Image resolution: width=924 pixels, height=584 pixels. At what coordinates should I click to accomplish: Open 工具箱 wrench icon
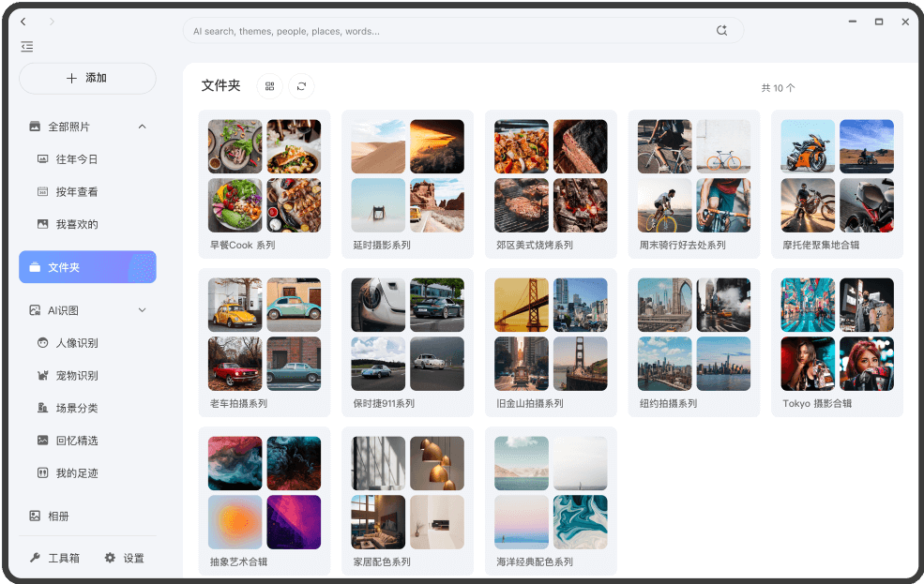click(x=35, y=558)
